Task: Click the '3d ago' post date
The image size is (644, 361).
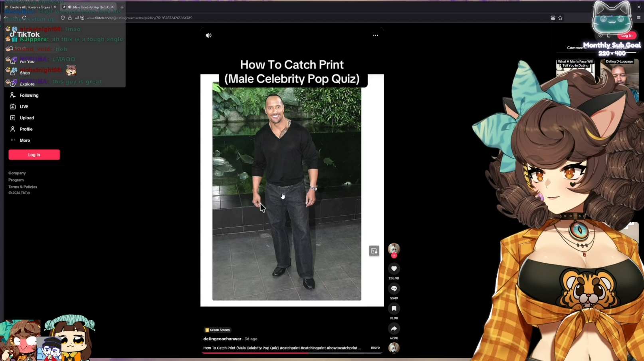Action: (251, 339)
